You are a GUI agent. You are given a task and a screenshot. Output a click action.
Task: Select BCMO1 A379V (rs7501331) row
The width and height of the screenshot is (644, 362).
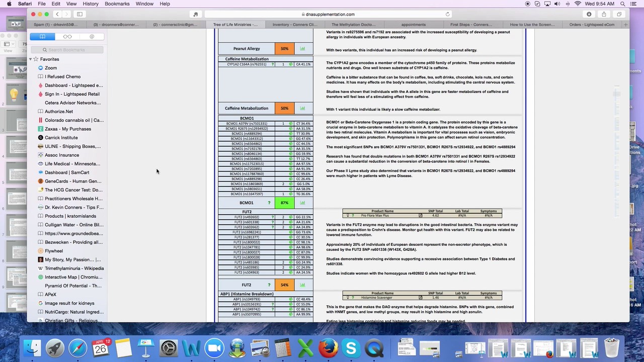click(265, 124)
